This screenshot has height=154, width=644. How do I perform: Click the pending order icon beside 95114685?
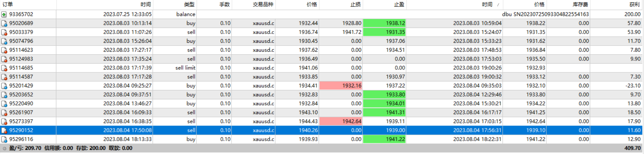4,68
